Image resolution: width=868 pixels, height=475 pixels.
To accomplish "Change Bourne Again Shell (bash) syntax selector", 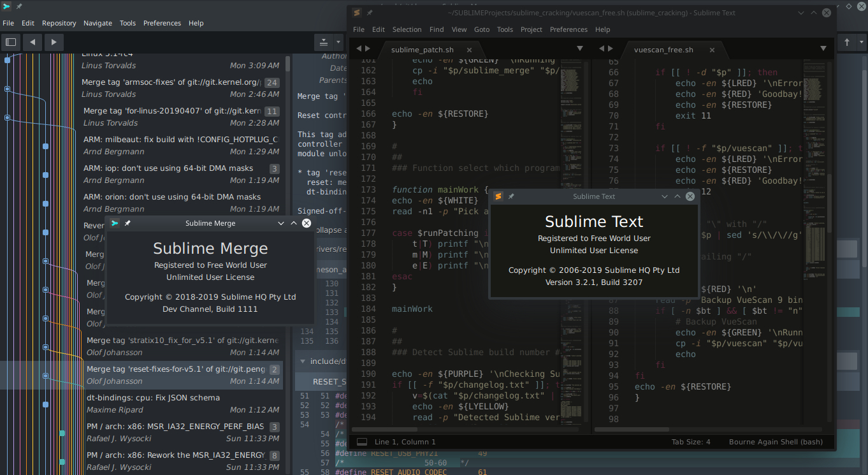I will point(776,442).
